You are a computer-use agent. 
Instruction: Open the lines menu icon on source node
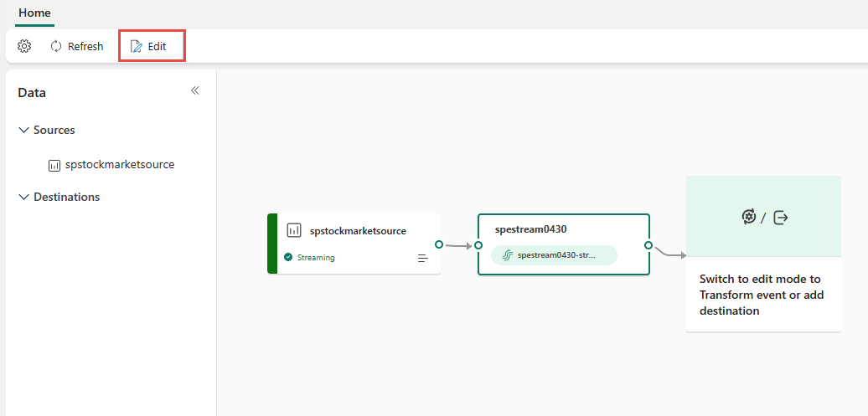423,258
